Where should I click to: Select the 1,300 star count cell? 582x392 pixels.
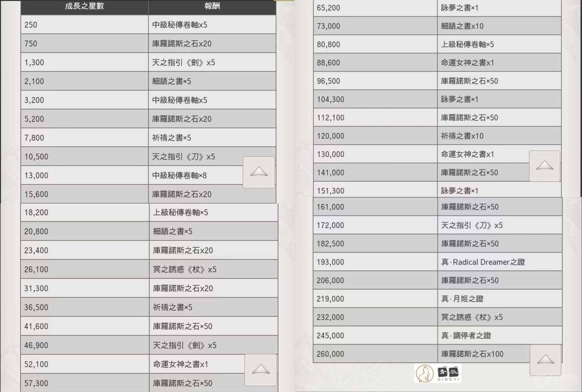pyautogui.click(x=84, y=63)
